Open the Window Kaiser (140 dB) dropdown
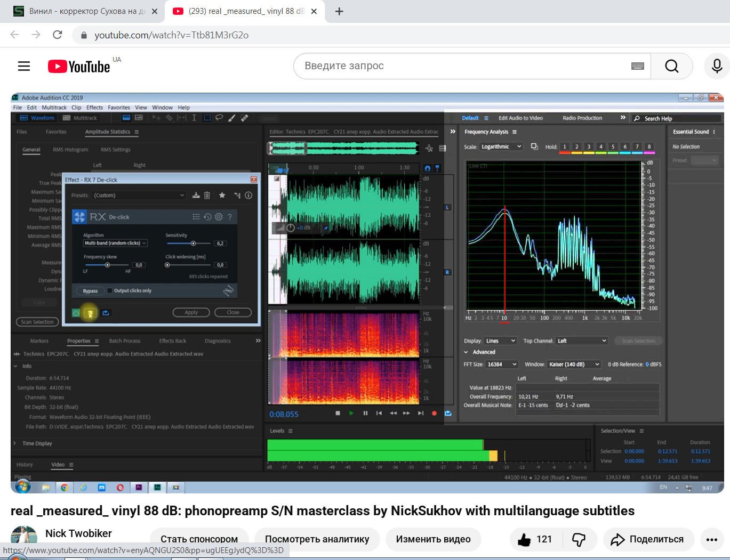Viewport: 730px width, 560px height. pos(574,364)
